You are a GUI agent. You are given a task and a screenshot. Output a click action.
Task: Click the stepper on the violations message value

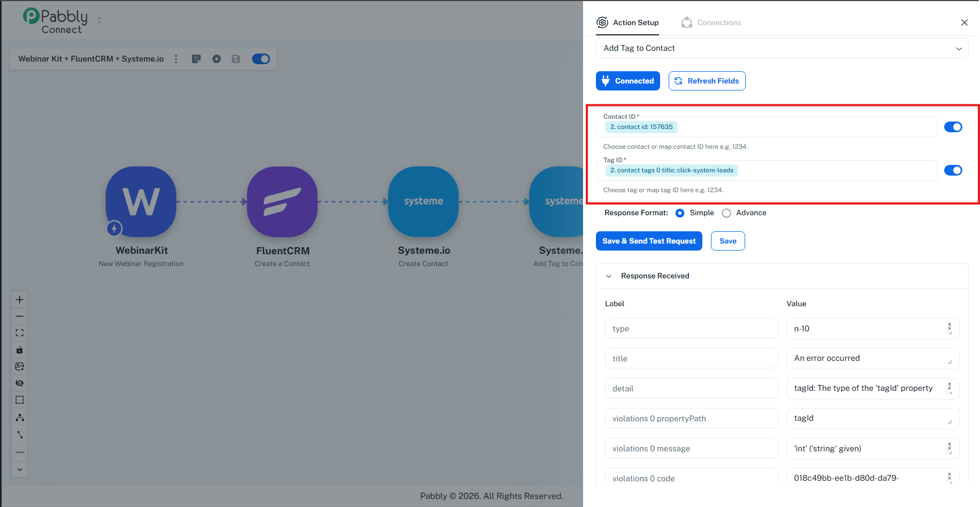pyautogui.click(x=950, y=447)
